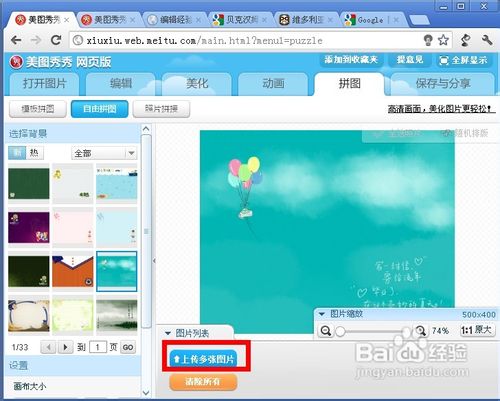Click the browser forward arrow
This screenshot has width=500, height=401.
(36, 40)
